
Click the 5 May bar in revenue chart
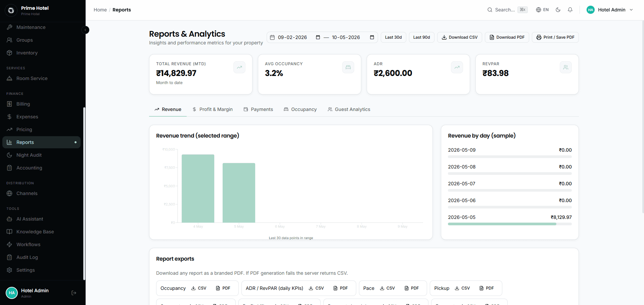point(239,193)
